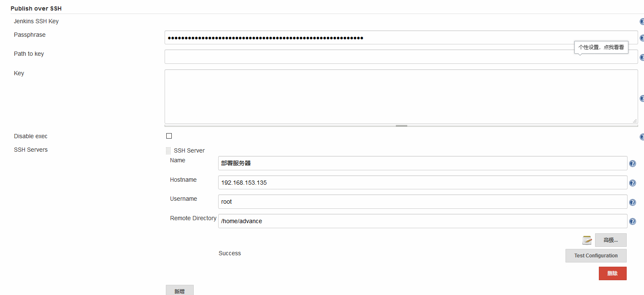This screenshot has height=295, width=644.
Task: Edit the Hostname field 192.168.153.135
Action: pyautogui.click(x=422, y=183)
